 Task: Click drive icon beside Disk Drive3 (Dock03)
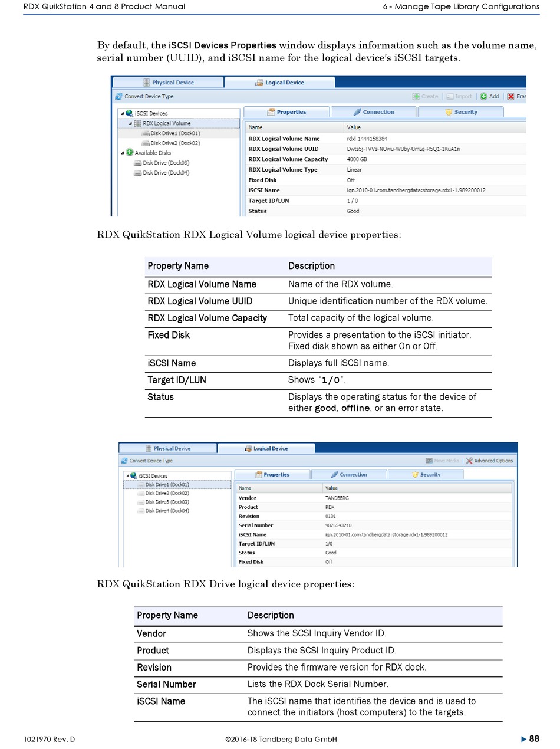pos(141,502)
